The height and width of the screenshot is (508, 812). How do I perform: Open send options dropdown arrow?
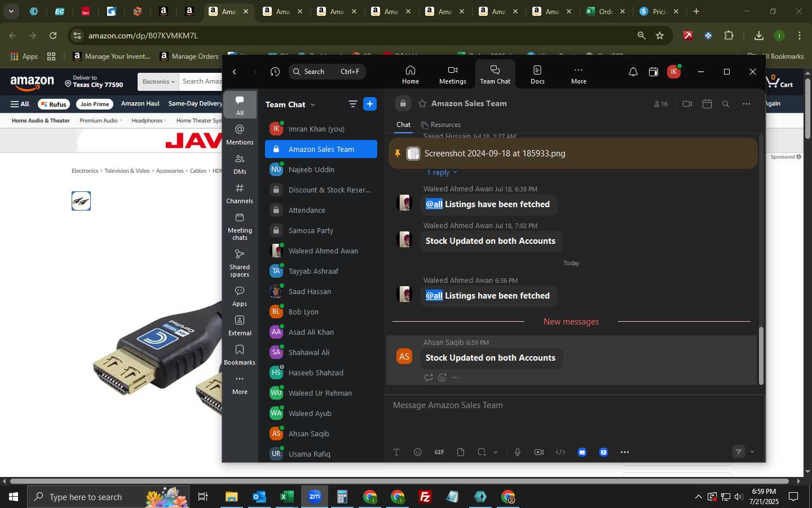[752, 452]
